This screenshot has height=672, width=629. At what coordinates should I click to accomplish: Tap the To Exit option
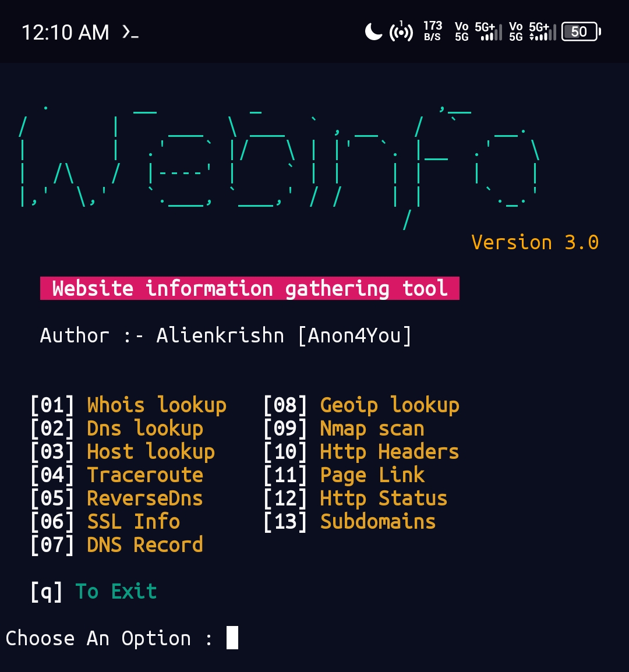116,592
